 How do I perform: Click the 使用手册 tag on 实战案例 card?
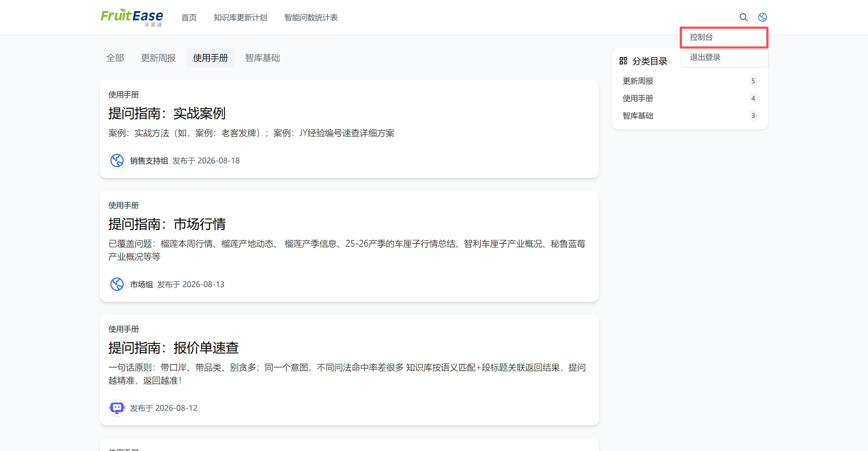pyautogui.click(x=124, y=95)
